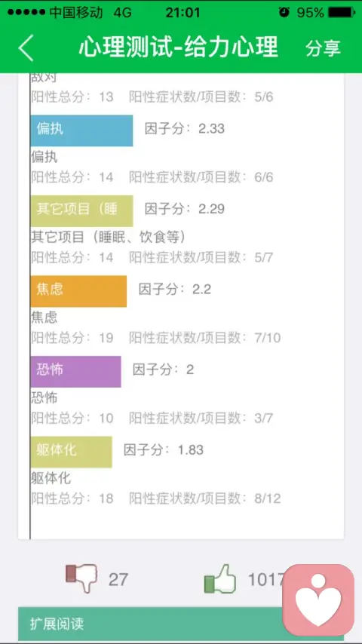This screenshot has width=362, height=644.
Task: Click the thumbs down dislike icon
Action: (81, 578)
